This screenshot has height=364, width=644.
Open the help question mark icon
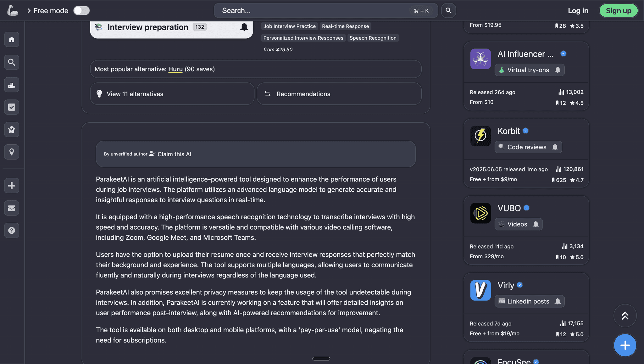click(12, 230)
